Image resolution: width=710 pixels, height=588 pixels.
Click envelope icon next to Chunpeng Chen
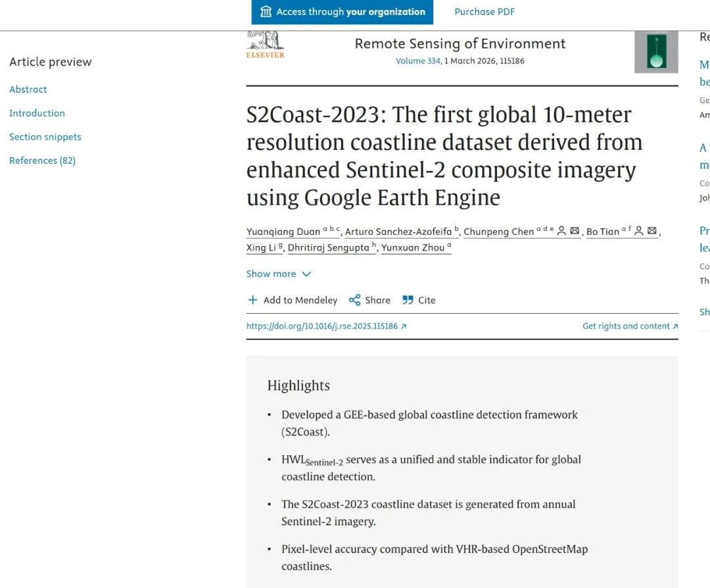[x=575, y=231]
